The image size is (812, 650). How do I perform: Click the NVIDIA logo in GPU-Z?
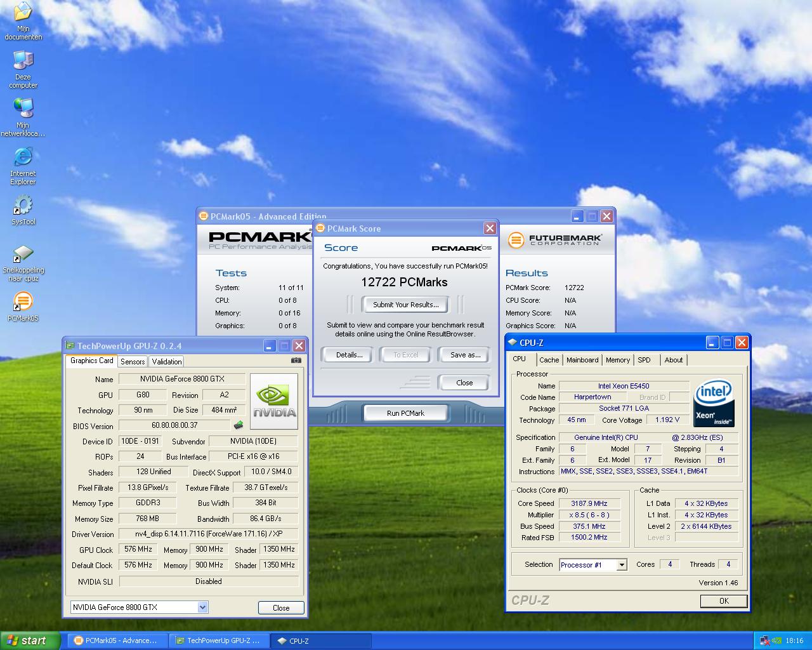pyautogui.click(x=274, y=401)
